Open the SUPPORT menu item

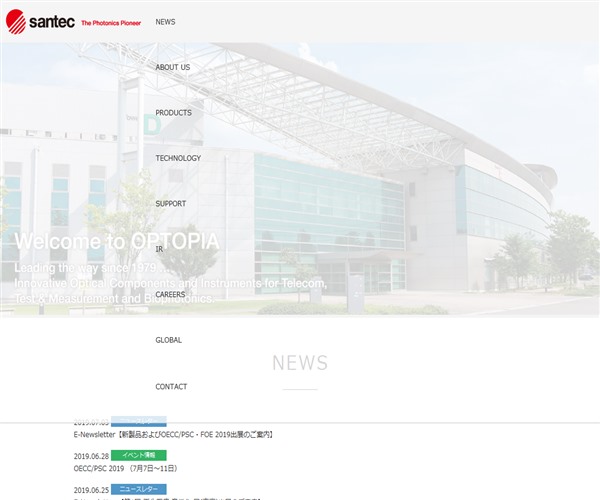170,204
